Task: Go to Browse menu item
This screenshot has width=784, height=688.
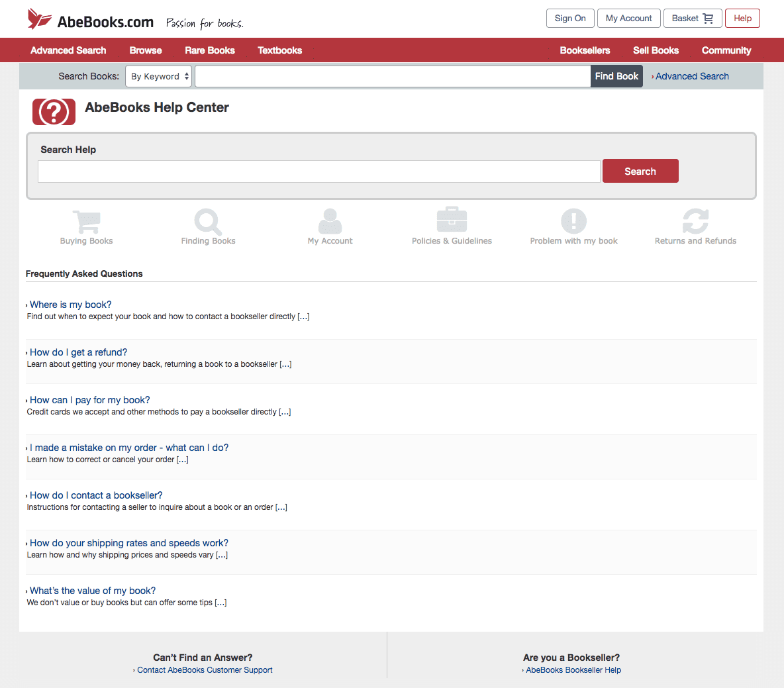Action: [x=146, y=50]
